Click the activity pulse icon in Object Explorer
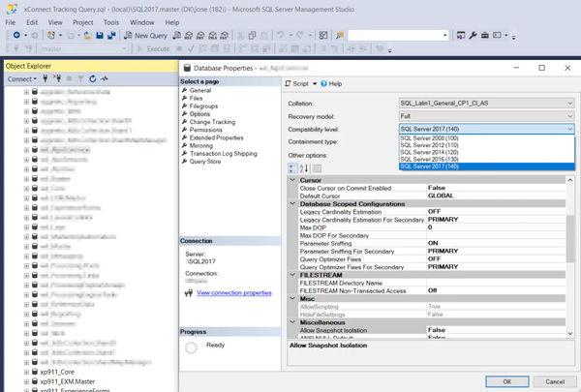This screenshot has width=581, height=392. [105, 78]
